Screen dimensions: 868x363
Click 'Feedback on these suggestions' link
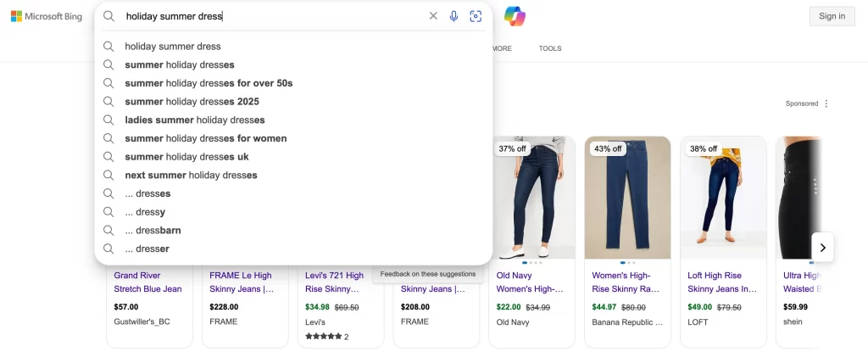point(427,274)
